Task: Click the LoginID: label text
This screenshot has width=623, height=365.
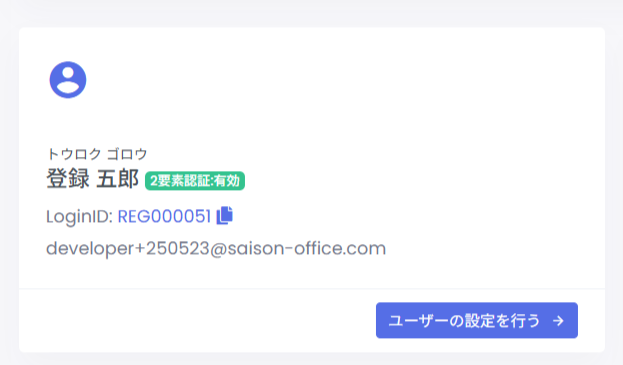Action: (80, 217)
